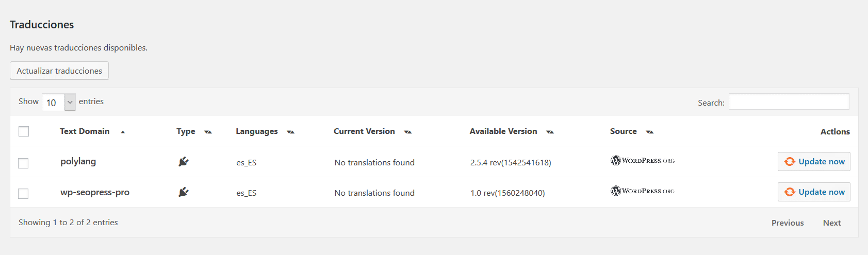Focus the Search input field
Viewport: 868px width, 255px height.
coord(789,101)
